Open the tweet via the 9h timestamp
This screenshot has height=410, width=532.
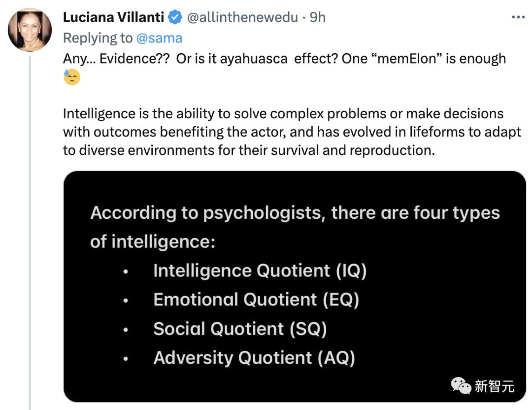pyautogui.click(x=318, y=17)
